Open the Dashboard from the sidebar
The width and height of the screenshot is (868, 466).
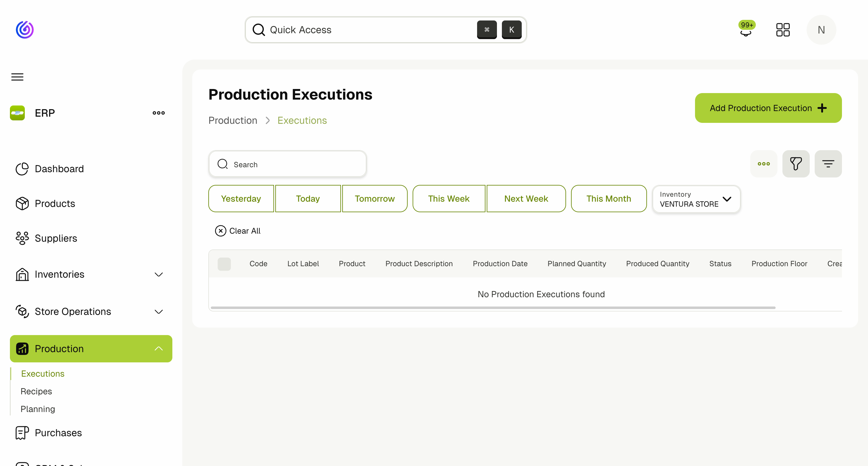(x=59, y=168)
